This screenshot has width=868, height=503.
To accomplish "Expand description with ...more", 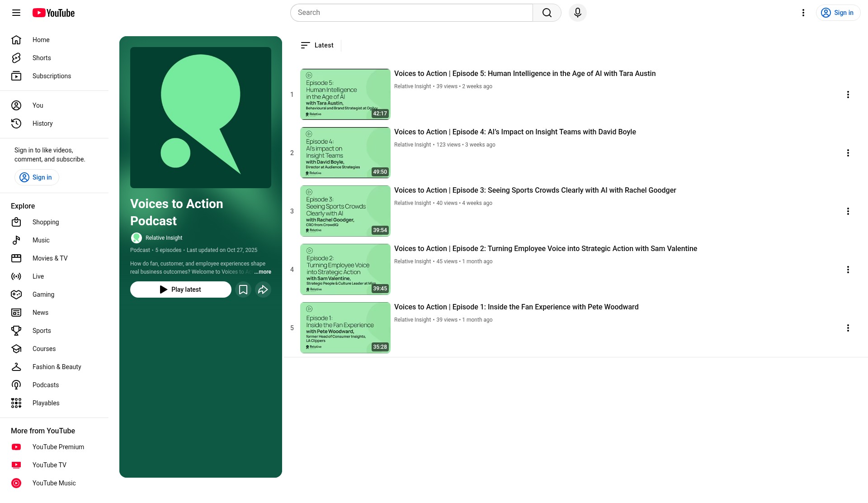I will point(263,272).
